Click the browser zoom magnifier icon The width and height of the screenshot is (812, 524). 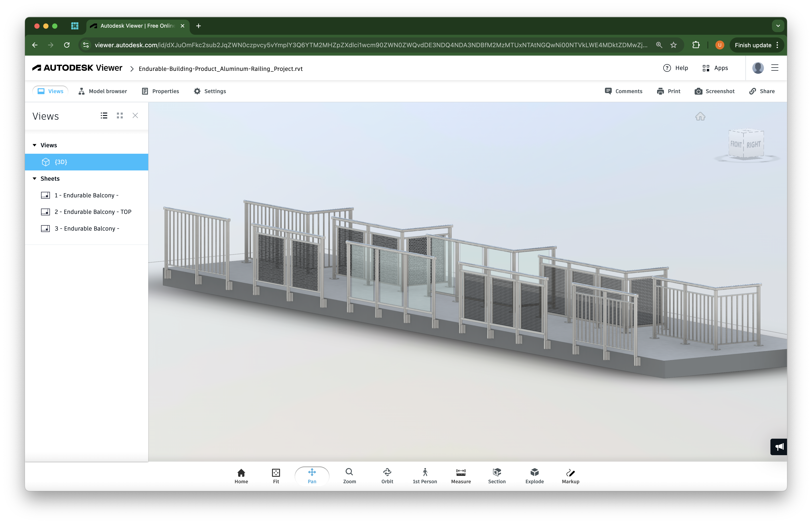[659, 45]
